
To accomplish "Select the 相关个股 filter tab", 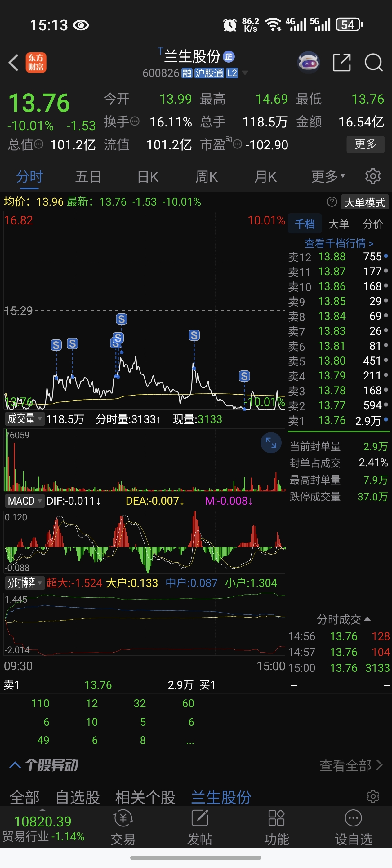I will (x=145, y=797).
